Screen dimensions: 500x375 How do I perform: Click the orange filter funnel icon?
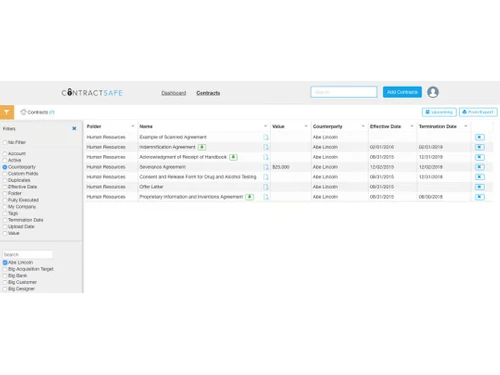click(x=7, y=112)
